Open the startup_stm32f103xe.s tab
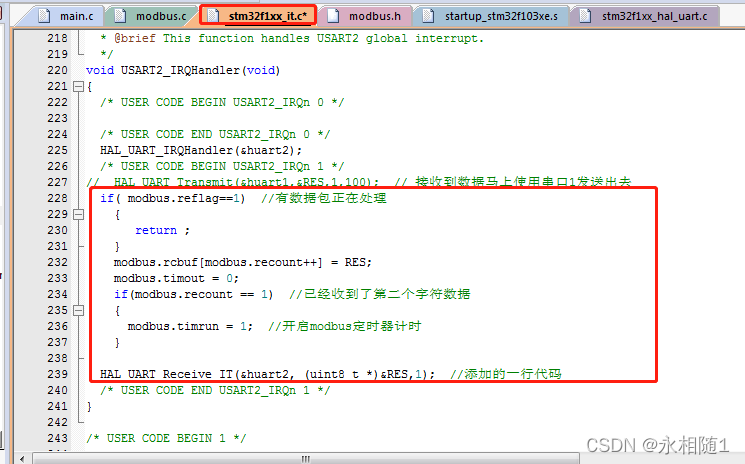The height and width of the screenshot is (464, 745). tap(490, 16)
